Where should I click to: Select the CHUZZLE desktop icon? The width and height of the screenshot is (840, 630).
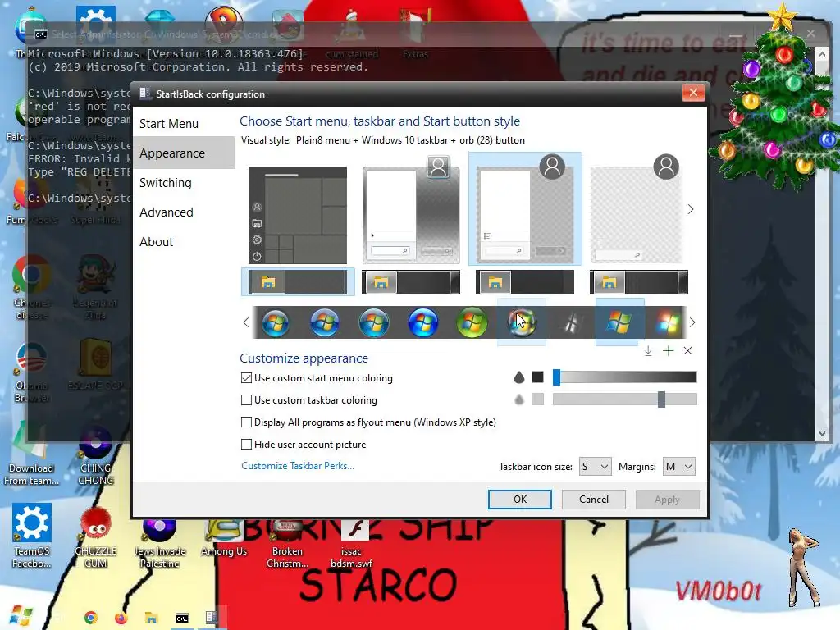[95, 536]
